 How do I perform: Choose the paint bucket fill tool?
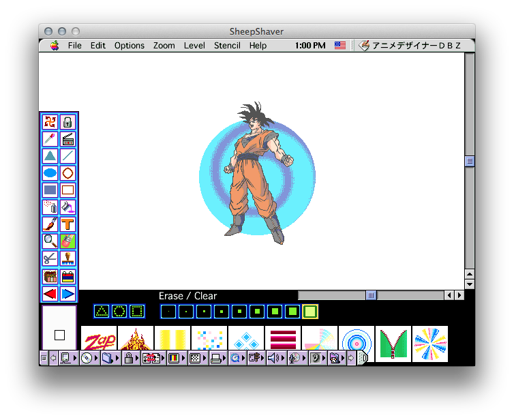click(x=67, y=207)
